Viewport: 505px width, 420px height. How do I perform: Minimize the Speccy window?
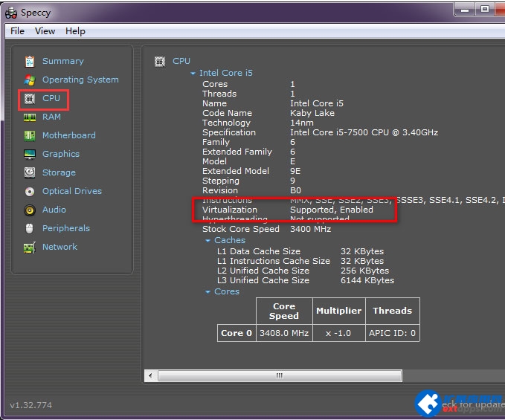tap(465, 10)
